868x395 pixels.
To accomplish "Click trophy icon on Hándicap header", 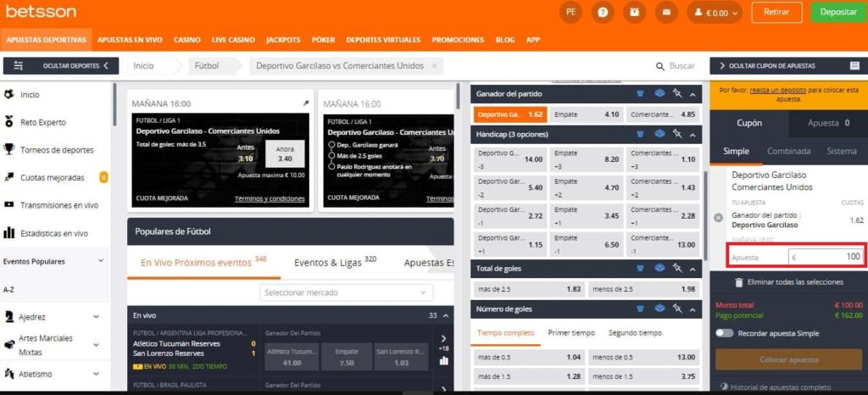I will [641, 134].
